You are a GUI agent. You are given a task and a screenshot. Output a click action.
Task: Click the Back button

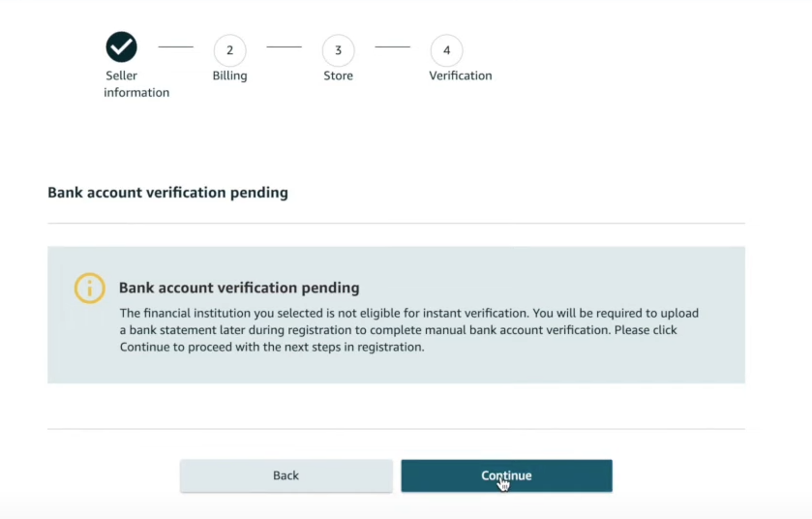tap(286, 475)
